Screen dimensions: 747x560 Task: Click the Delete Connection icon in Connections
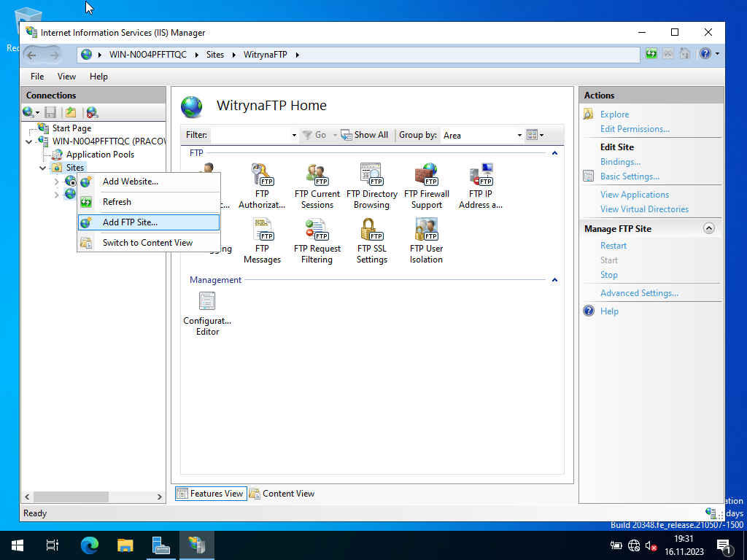[x=92, y=112]
